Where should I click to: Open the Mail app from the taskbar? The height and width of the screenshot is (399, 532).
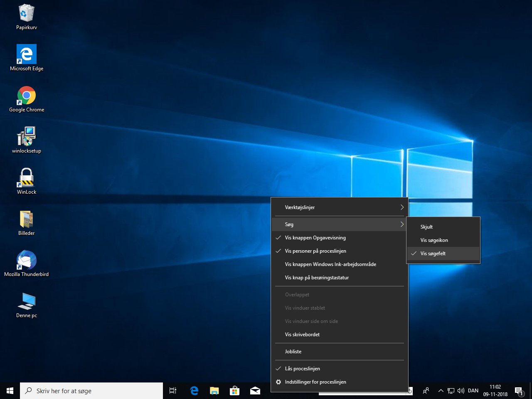coord(255,391)
